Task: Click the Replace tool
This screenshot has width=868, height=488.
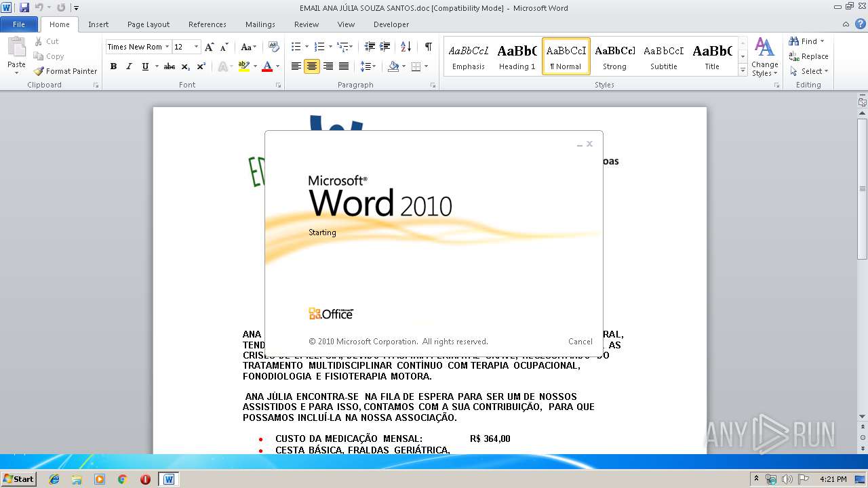Action: pos(808,56)
